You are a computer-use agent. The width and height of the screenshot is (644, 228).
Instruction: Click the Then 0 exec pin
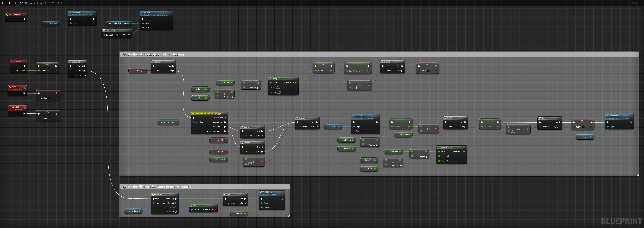pos(84,66)
